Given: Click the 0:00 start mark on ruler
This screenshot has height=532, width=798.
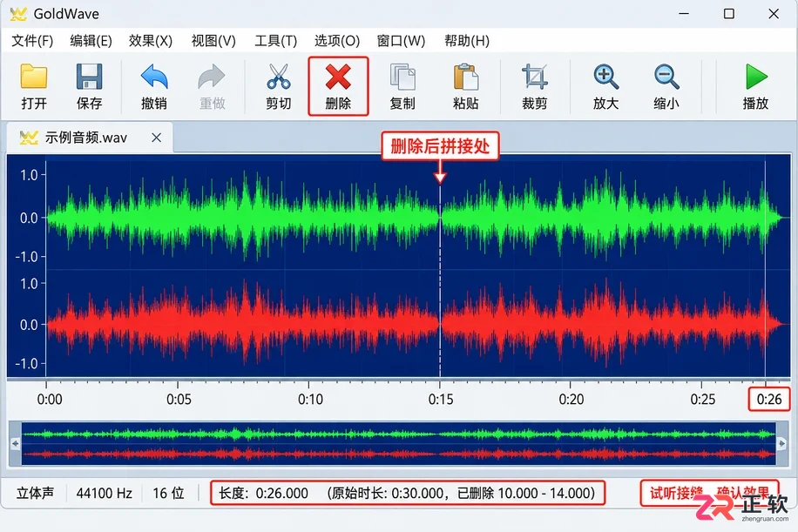Looking at the screenshot, I should [50, 399].
